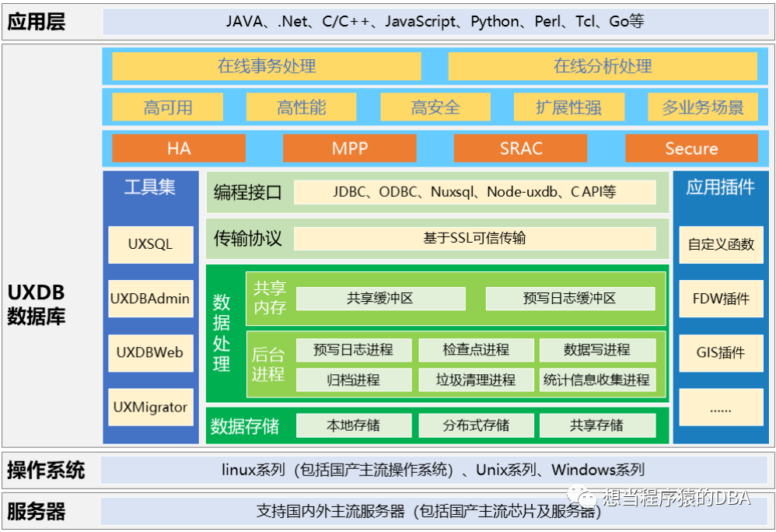Screen dimensions: 776x532
Task: Select the 分布式存储 box
Action: [x=476, y=425]
